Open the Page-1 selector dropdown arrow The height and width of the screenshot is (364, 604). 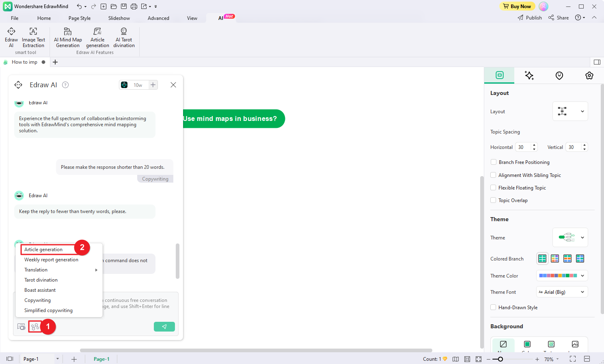click(x=58, y=359)
